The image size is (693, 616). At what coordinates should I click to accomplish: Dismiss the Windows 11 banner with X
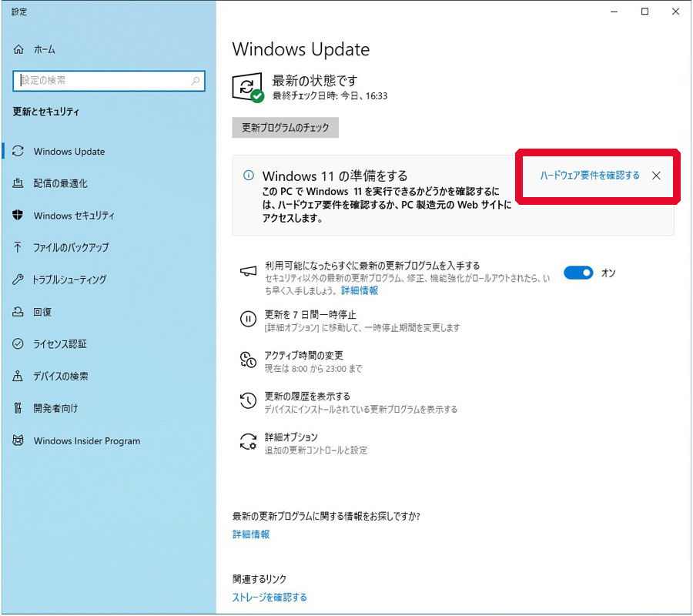tap(656, 176)
